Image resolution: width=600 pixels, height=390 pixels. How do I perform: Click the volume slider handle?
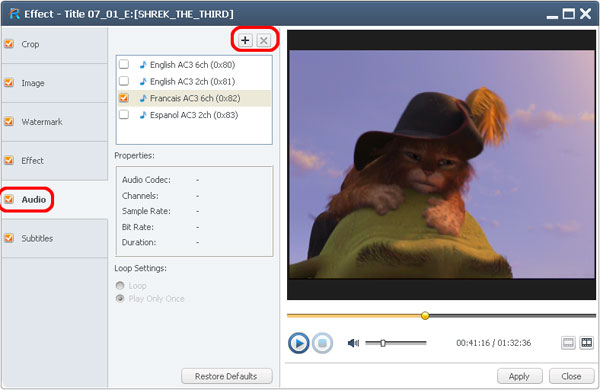pyautogui.click(x=383, y=343)
